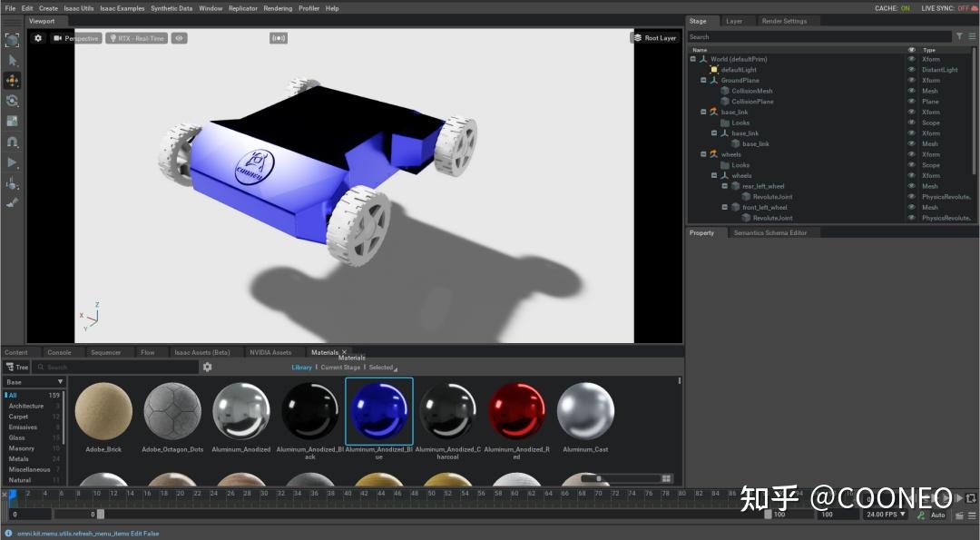Toggle Auto keying in timeline

click(x=937, y=515)
